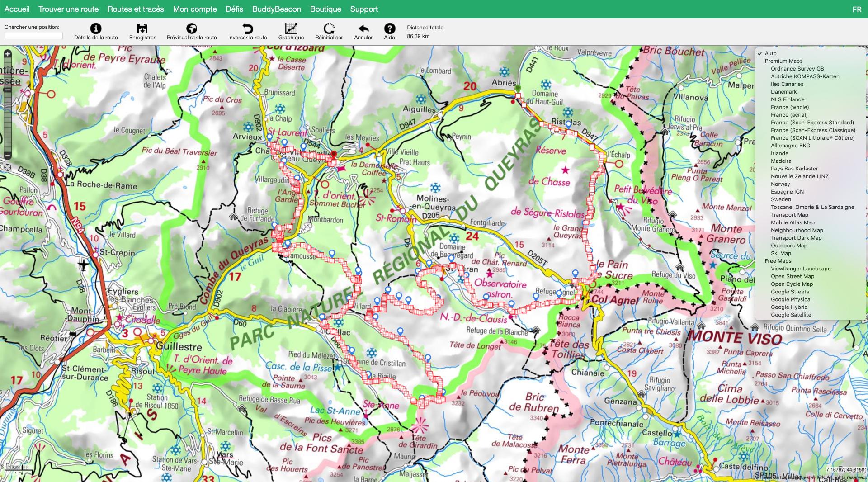Choose Irlande map layer

pyautogui.click(x=779, y=153)
